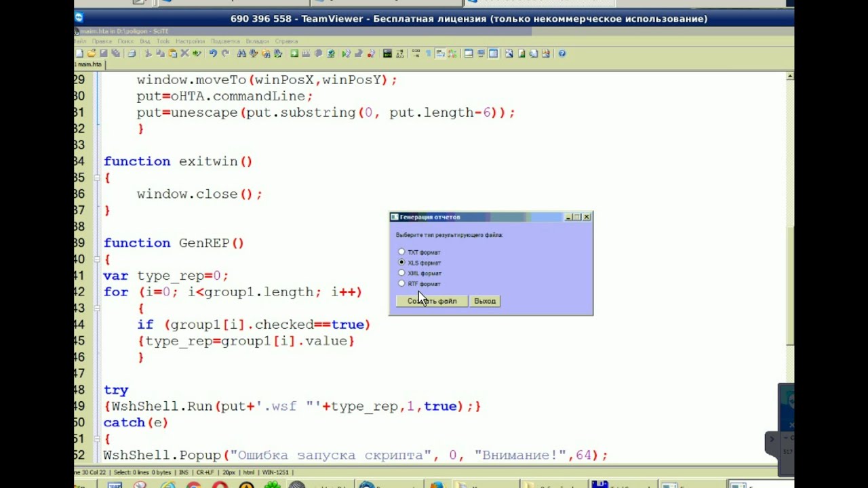Close the Генерация отчетов dialog
Image resolution: width=868 pixels, height=488 pixels.
click(587, 217)
